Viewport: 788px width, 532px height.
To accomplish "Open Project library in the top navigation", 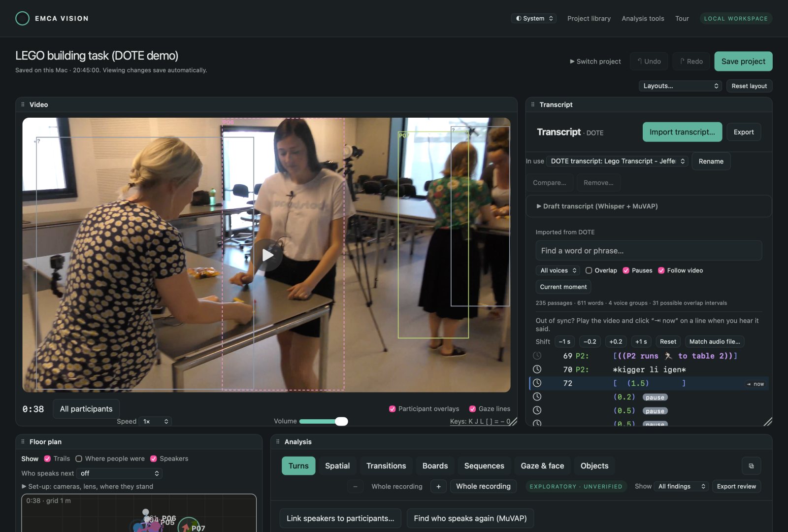I will click(589, 19).
